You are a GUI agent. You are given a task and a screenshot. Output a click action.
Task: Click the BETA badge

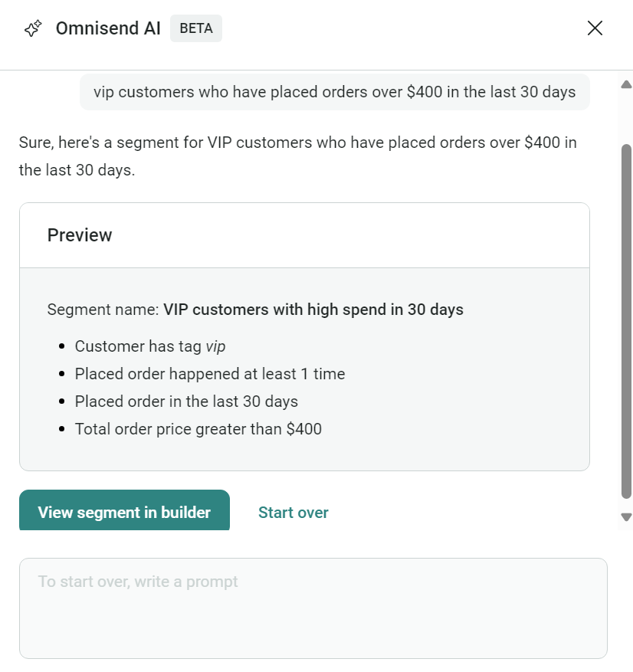(196, 28)
